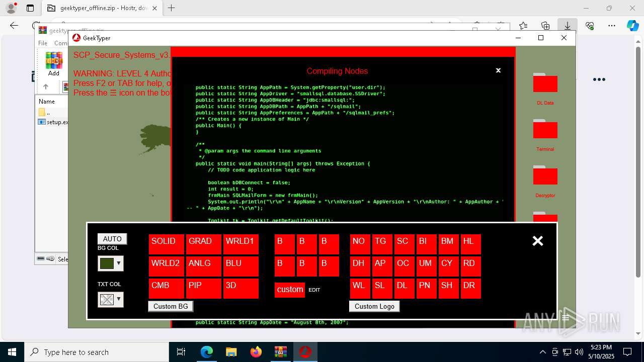This screenshot has width=644, height=362.
Task: Select the UM logo option
Action: click(x=427, y=266)
